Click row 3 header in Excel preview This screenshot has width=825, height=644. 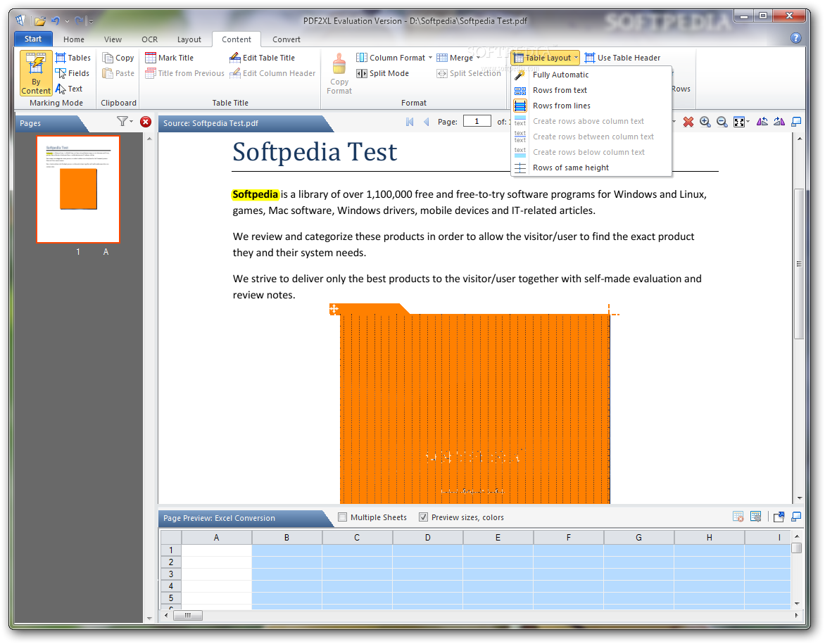(x=170, y=574)
